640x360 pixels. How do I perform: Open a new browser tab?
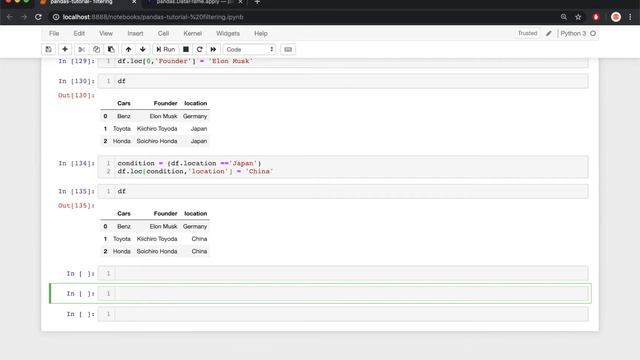point(257,2)
